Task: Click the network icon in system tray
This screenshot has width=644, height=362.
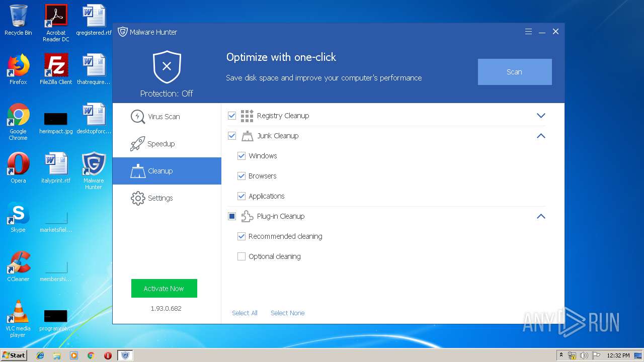Action: [573, 355]
